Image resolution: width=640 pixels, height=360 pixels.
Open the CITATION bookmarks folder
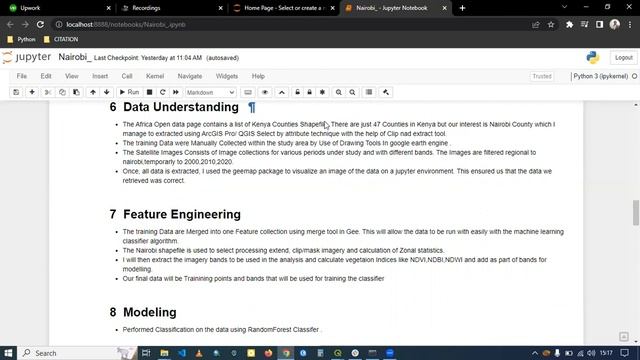pos(61,39)
